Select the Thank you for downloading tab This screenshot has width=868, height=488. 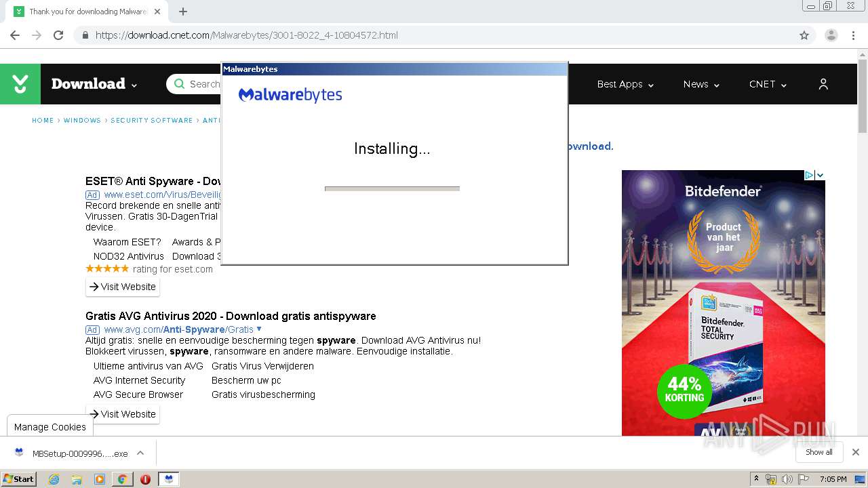coord(87,12)
